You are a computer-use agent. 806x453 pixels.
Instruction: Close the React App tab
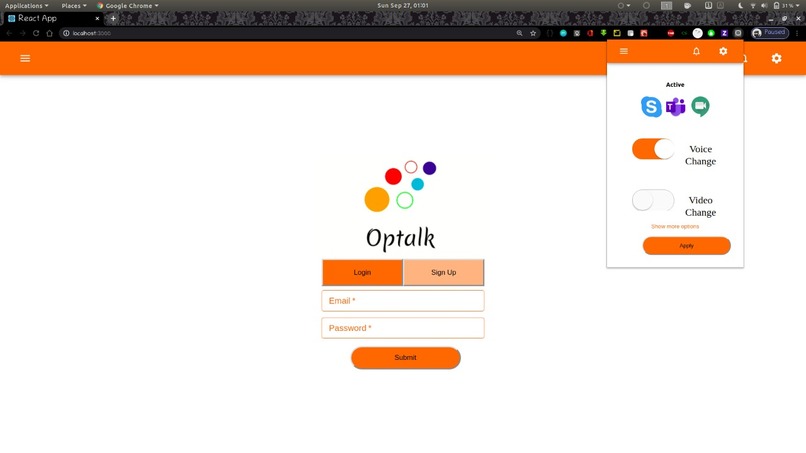coord(97,18)
